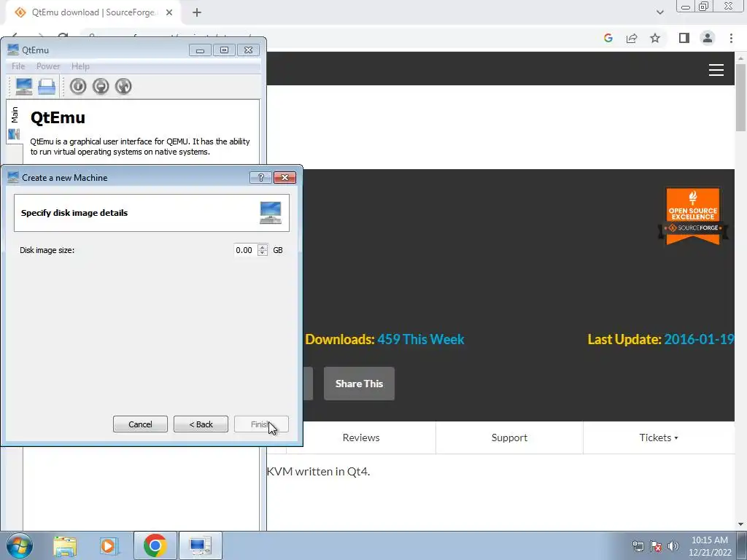Viewport: 747px width, 560px height.
Task: Open the Help menu in QtEmu
Action: [x=80, y=66]
